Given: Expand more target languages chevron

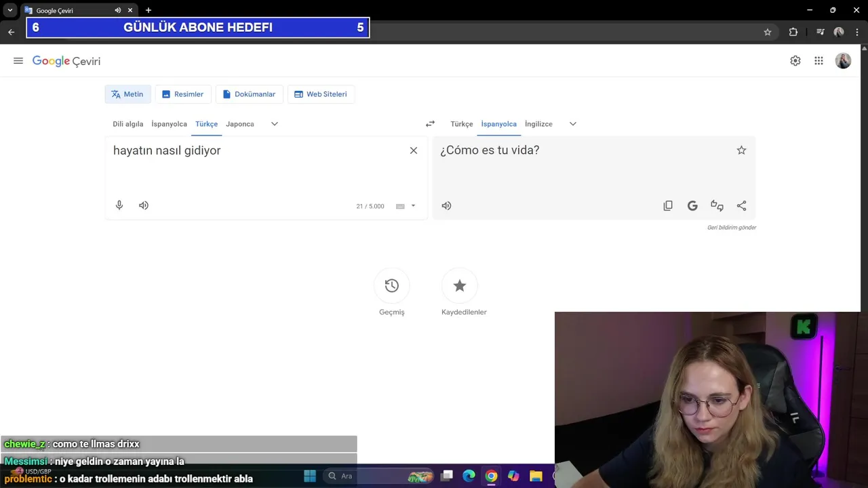Looking at the screenshot, I should [x=573, y=124].
